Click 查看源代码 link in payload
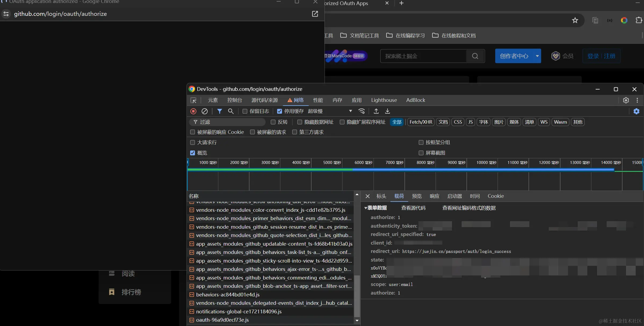This screenshot has width=644, height=326. click(413, 208)
